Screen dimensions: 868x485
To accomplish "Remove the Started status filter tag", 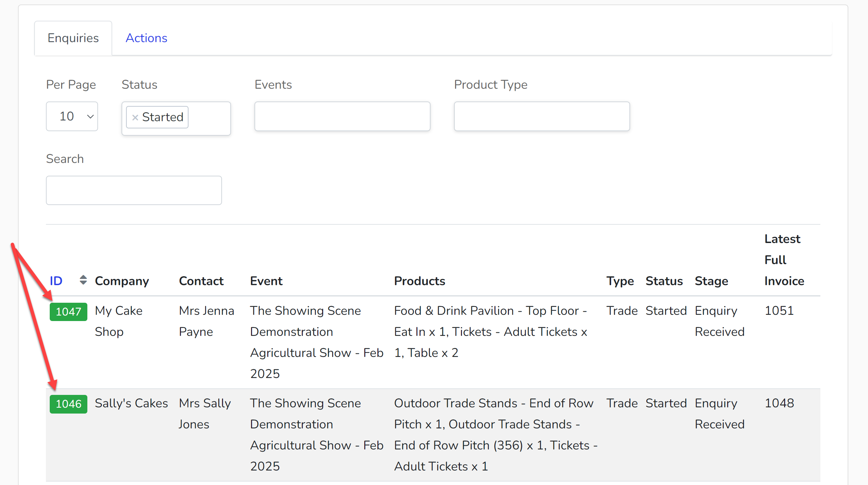I will [135, 117].
